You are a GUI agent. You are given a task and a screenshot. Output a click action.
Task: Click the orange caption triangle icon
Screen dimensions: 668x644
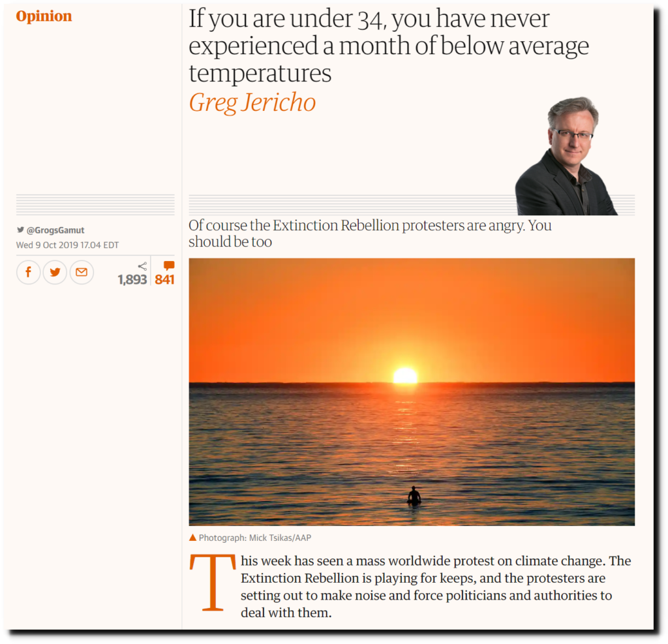[192, 538]
